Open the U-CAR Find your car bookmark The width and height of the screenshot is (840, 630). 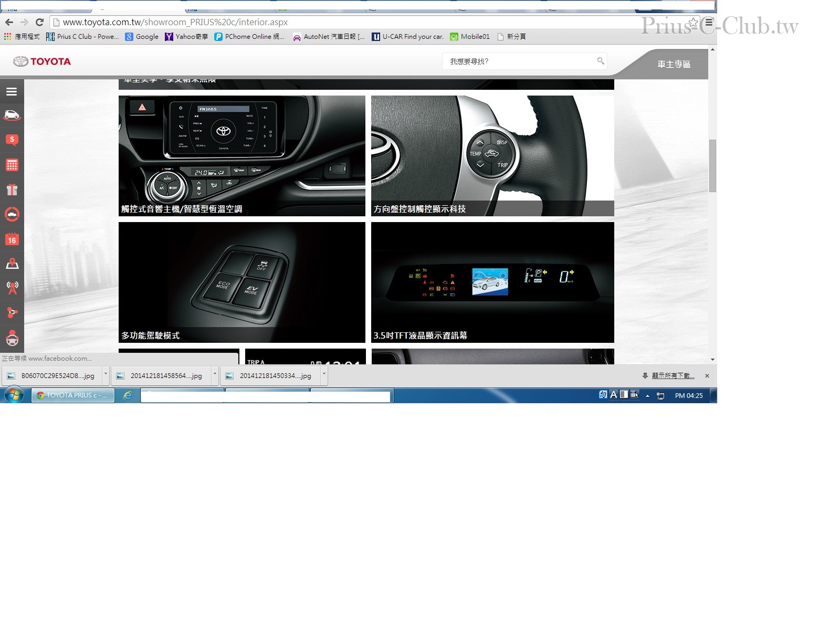[408, 37]
